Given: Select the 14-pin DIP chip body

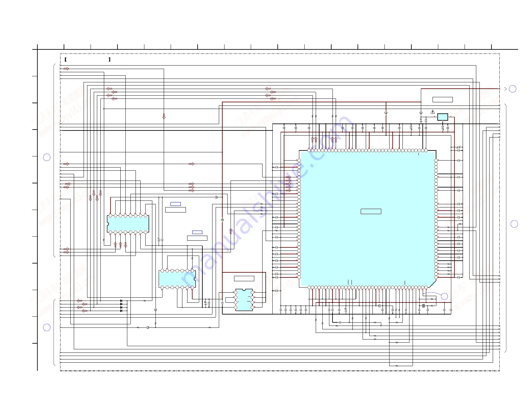Looking at the screenshot, I should point(177,279).
